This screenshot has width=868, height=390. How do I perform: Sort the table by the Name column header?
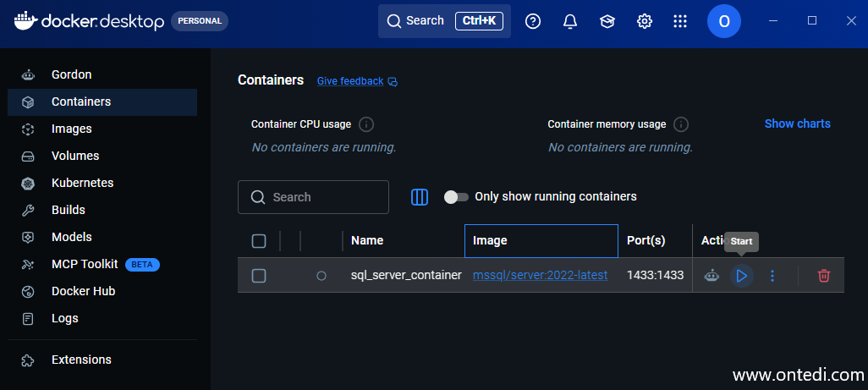click(x=367, y=240)
